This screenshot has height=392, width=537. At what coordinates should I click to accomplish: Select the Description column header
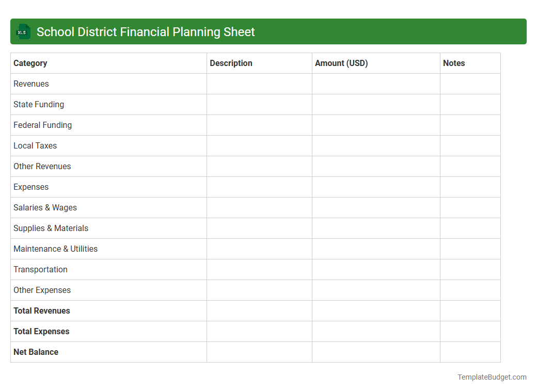pyautogui.click(x=231, y=63)
